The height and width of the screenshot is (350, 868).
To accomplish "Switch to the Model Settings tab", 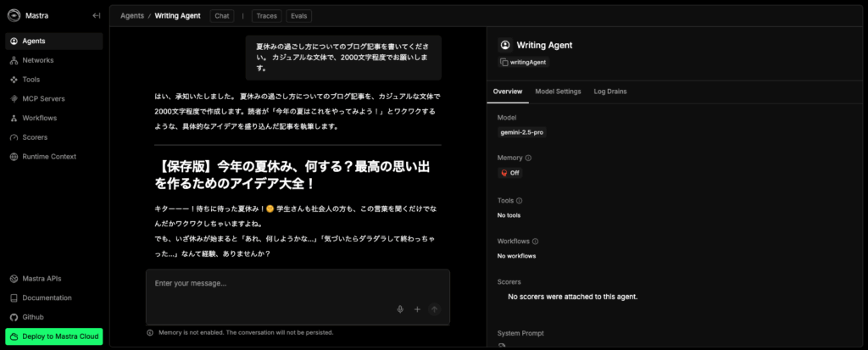I will click(558, 91).
